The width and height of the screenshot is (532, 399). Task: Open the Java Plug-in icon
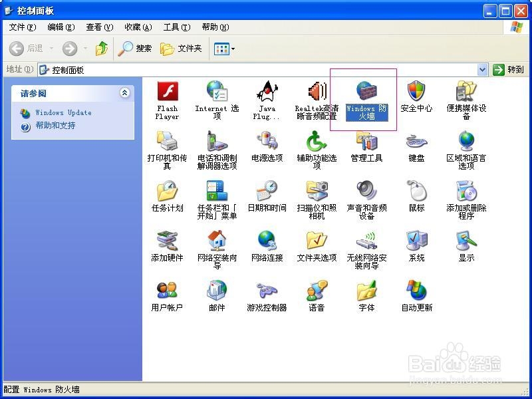[267, 92]
